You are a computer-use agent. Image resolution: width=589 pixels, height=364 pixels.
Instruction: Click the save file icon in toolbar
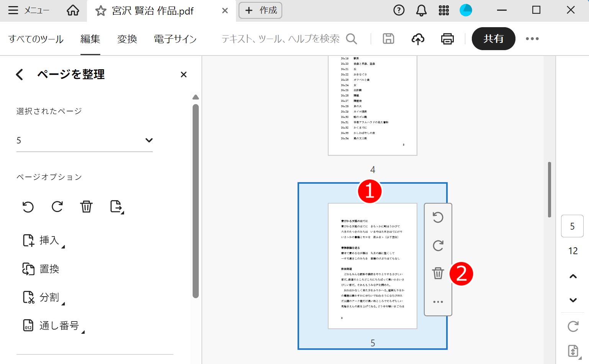(388, 39)
